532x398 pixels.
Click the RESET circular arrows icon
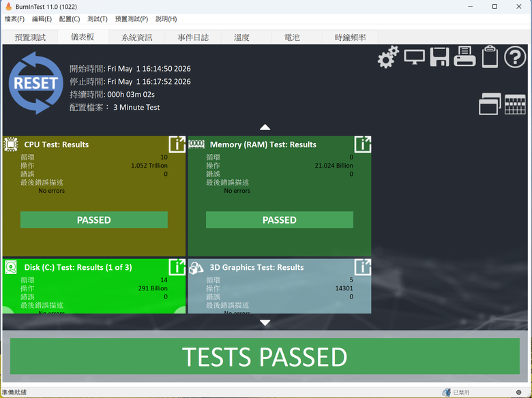35,82
